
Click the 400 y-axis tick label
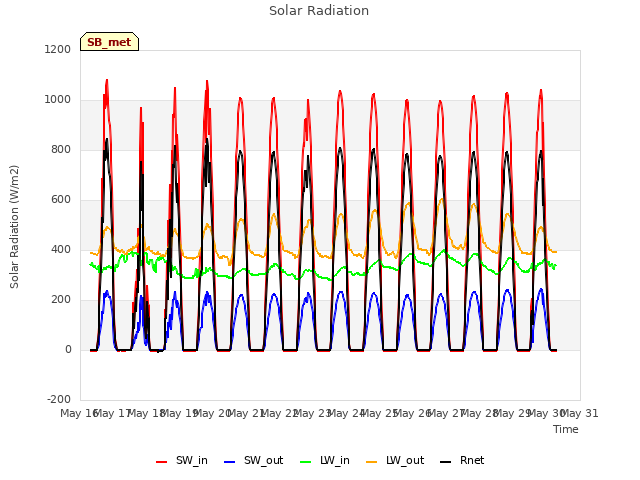coord(61,249)
